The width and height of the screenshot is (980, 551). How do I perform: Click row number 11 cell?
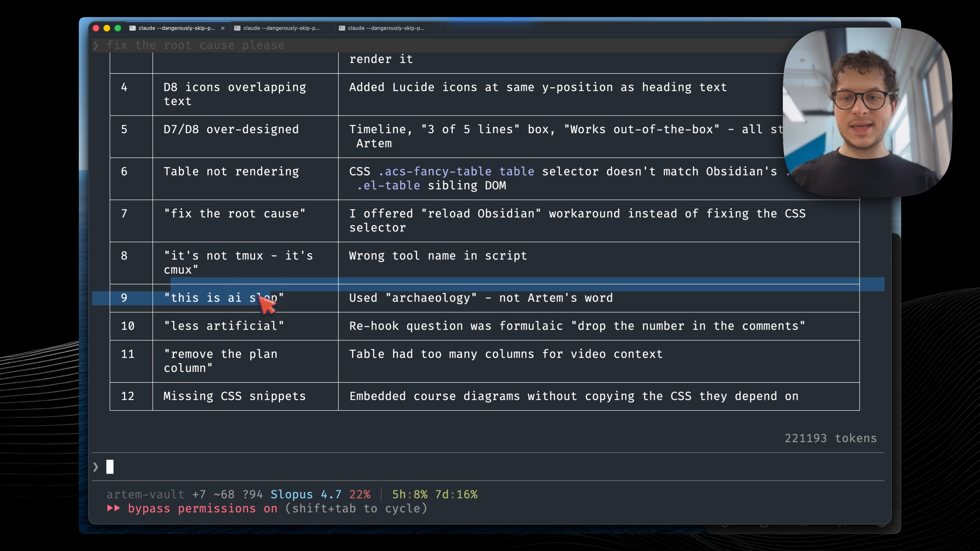coord(131,361)
